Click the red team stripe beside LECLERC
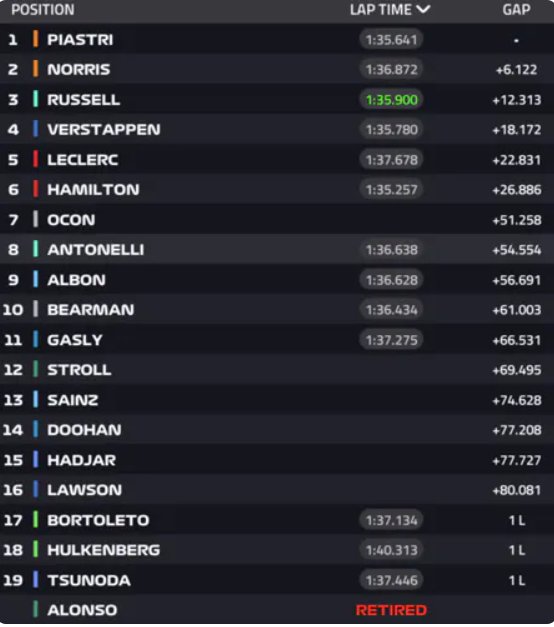The height and width of the screenshot is (627, 554). (x=36, y=159)
